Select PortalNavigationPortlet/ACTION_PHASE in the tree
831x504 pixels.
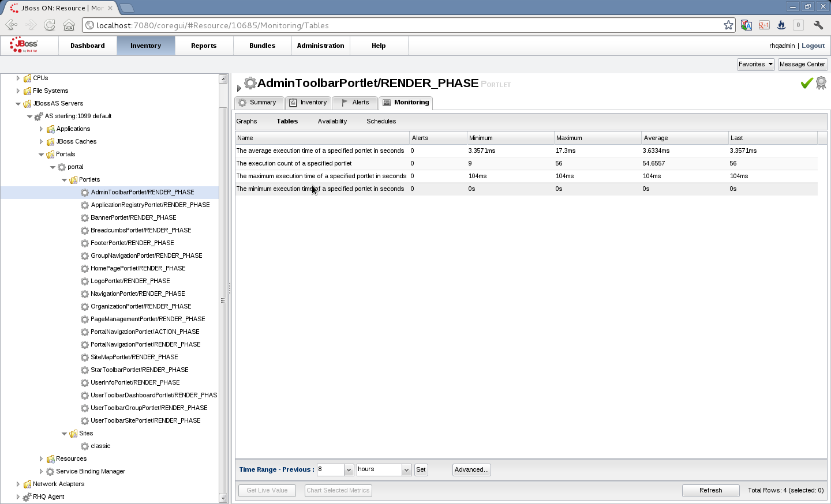pos(145,332)
